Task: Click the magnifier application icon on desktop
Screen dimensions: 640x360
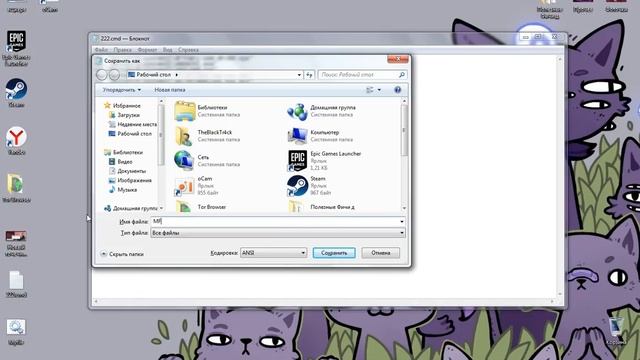Action: [x=16, y=332]
